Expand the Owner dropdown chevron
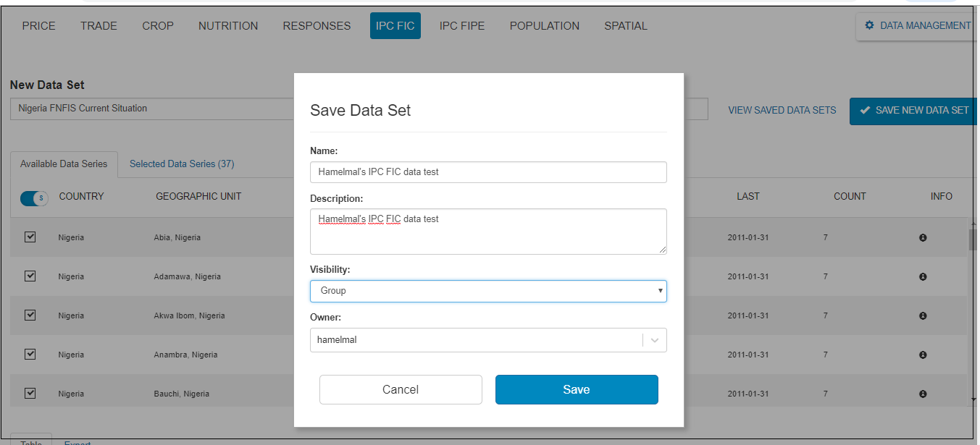Image resolution: width=980 pixels, height=445 pixels. [x=655, y=340]
